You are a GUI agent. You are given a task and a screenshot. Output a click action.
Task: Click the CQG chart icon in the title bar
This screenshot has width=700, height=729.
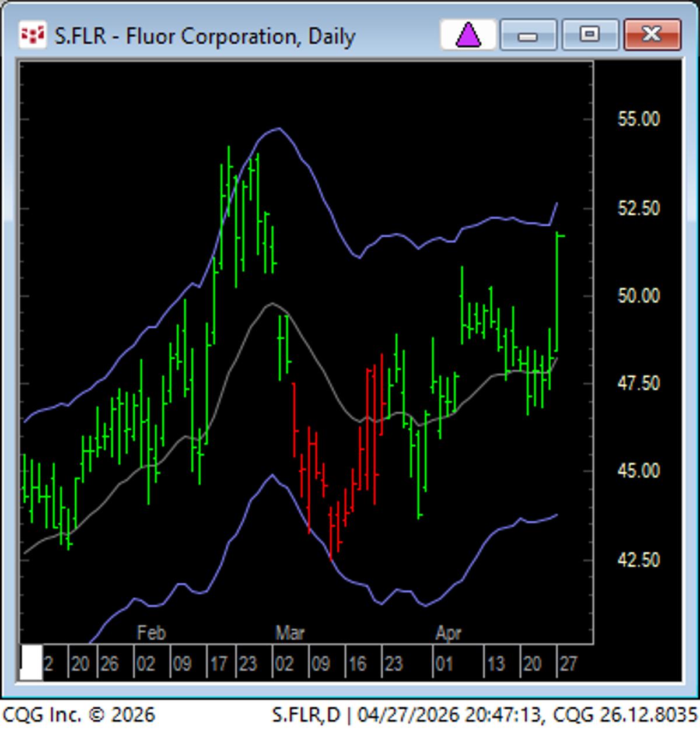(x=32, y=36)
